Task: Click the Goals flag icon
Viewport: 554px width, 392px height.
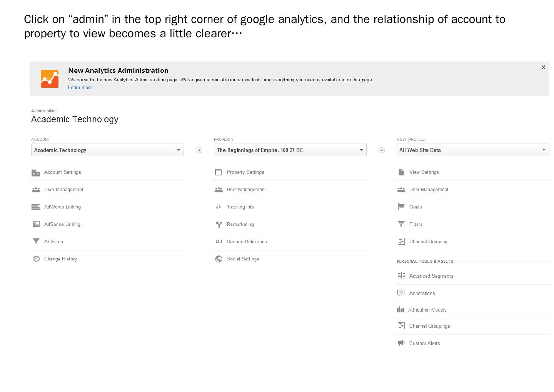Action: pyautogui.click(x=401, y=207)
